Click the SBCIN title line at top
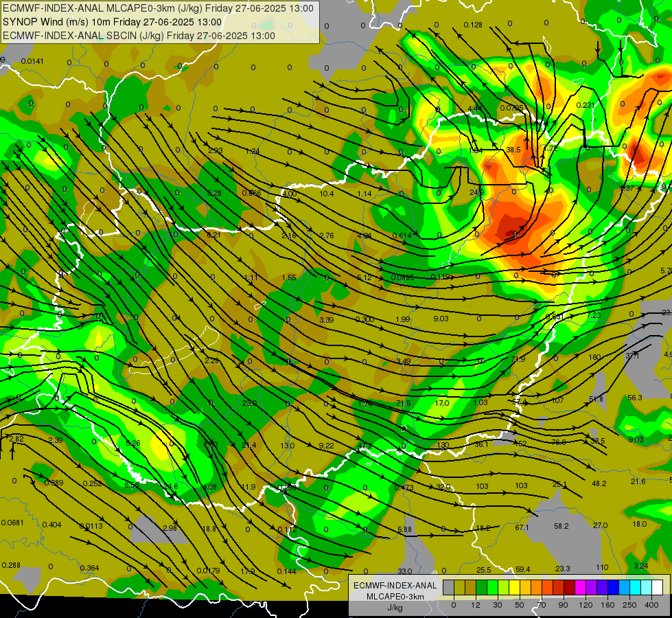672x618 pixels. point(139,36)
